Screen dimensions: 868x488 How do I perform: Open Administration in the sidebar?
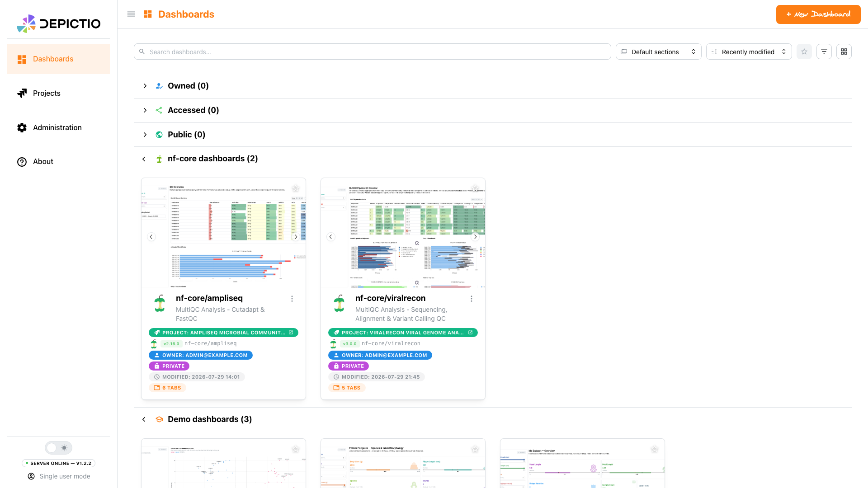(x=59, y=127)
